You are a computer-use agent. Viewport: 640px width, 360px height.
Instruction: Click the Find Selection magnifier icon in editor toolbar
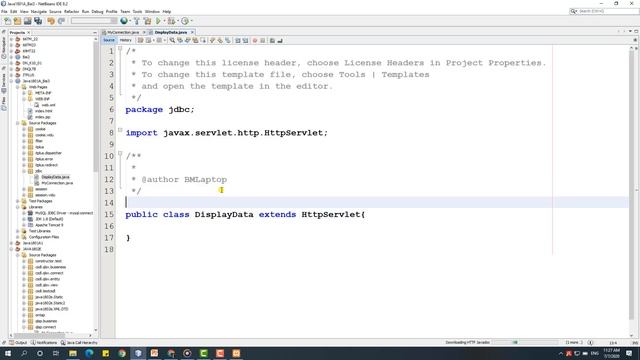coord(172,40)
